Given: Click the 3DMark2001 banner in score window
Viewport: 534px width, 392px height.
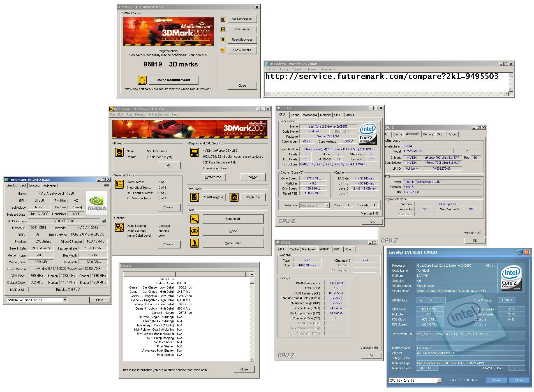Looking at the screenshot, I should click(168, 31).
